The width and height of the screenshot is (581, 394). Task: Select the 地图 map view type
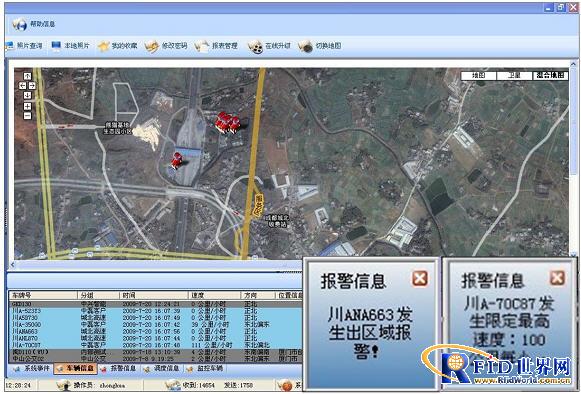(x=478, y=75)
